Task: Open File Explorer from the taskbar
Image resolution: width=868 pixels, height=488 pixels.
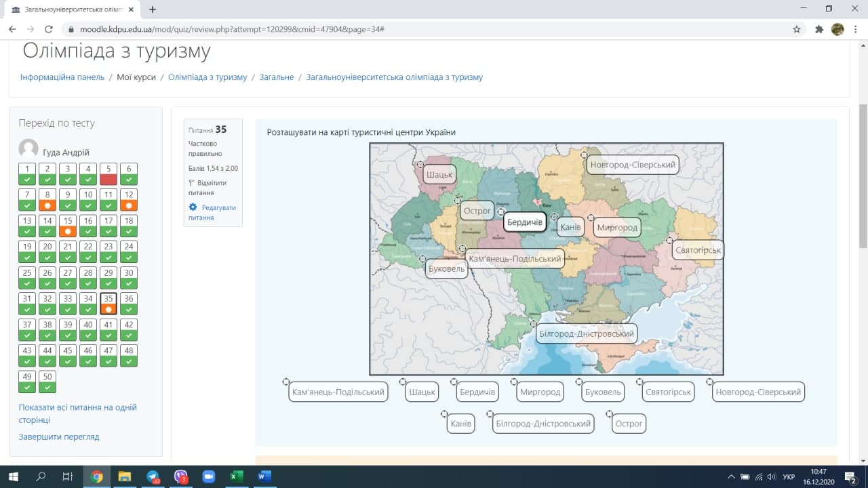Action: (125, 476)
